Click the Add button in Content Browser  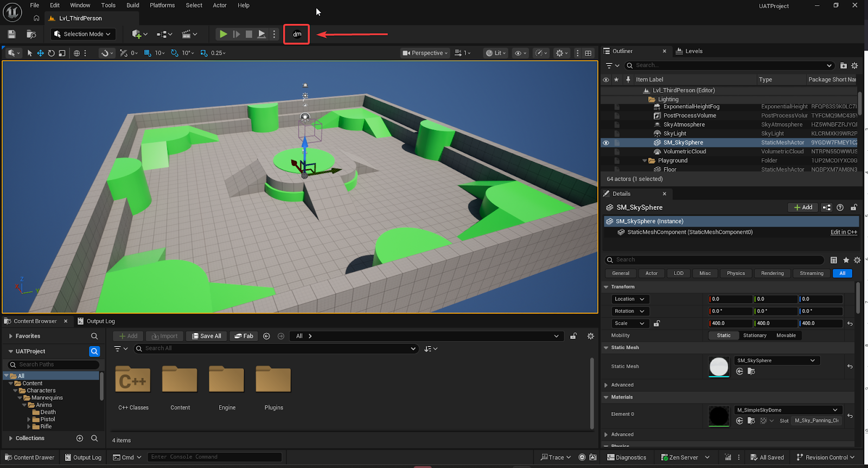coord(129,336)
